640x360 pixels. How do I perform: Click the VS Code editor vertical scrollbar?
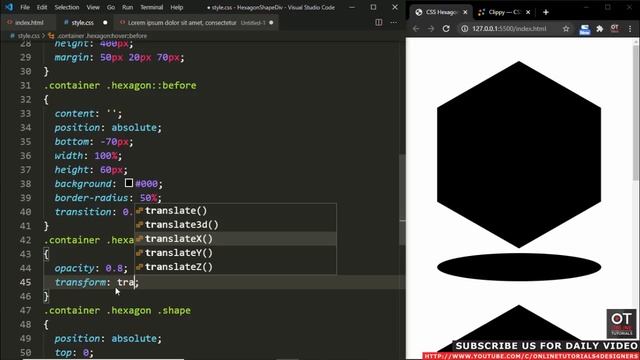(x=402, y=200)
